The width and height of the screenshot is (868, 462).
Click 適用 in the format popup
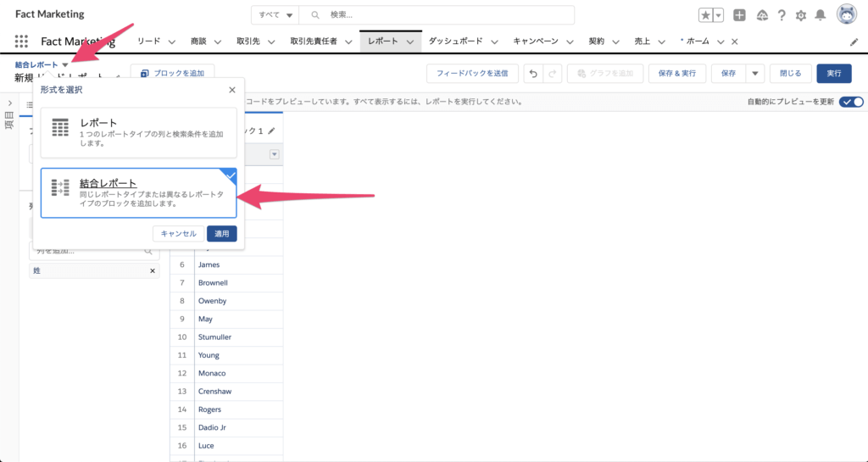click(x=222, y=233)
